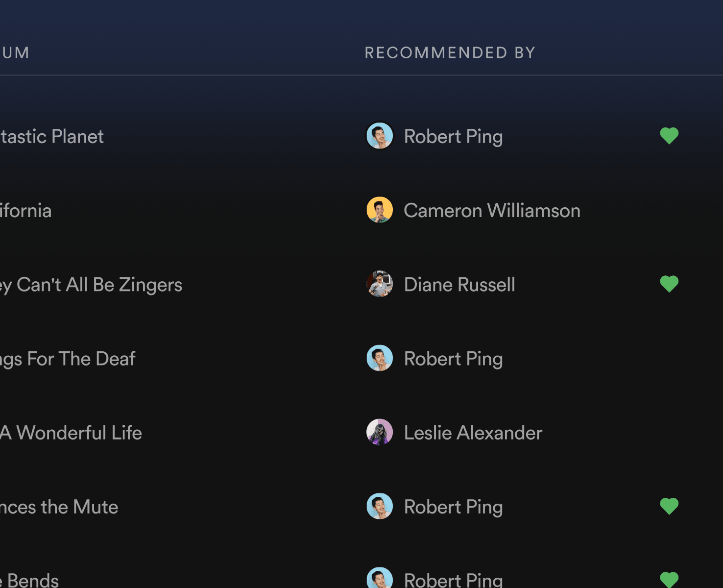
Task: Click Cameron Williamson's name text
Action: click(491, 210)
